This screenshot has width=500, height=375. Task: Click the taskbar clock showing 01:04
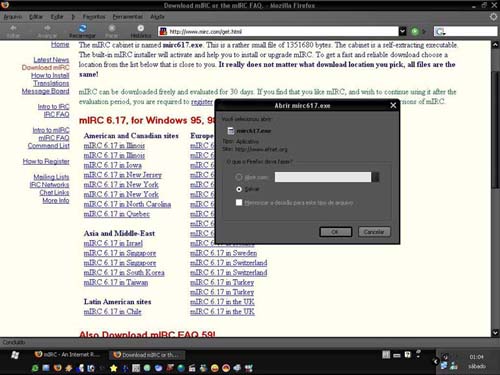coord(476,357)
